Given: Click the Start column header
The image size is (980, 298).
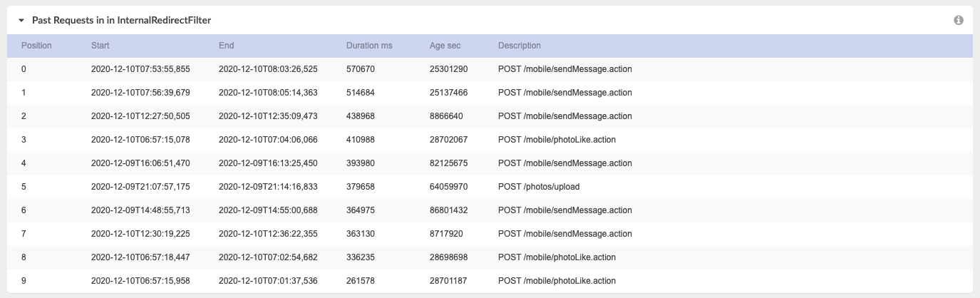Looking at the screenshot, I should 100,46.
